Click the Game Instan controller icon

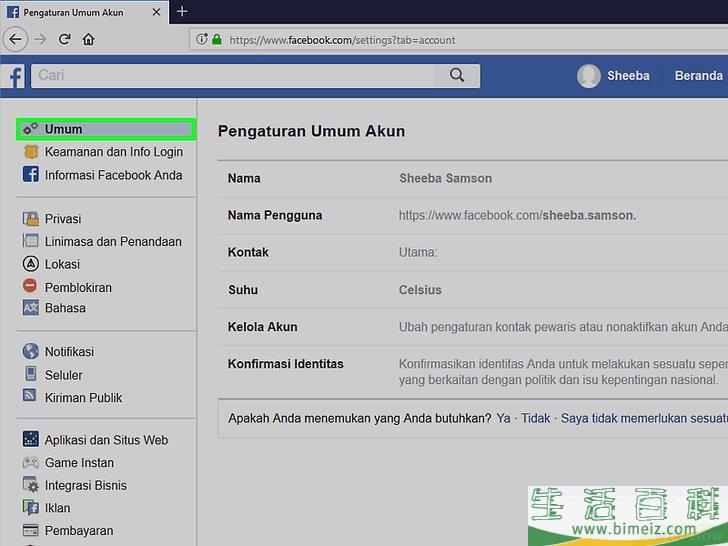(x=31, y=462)
